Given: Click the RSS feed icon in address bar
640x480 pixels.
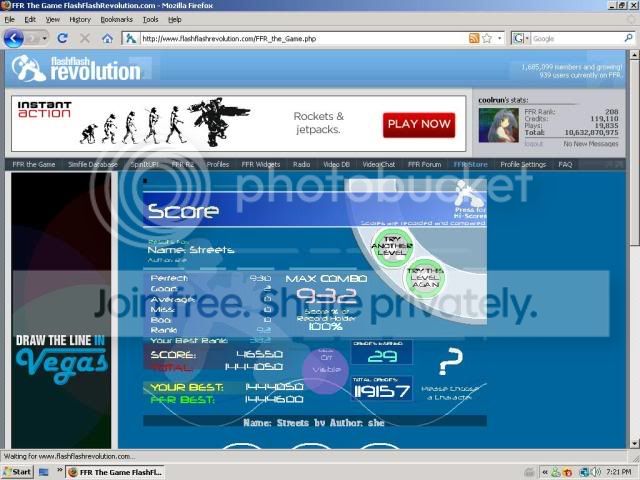Looking at the screenshot, I should pos(474,38).
